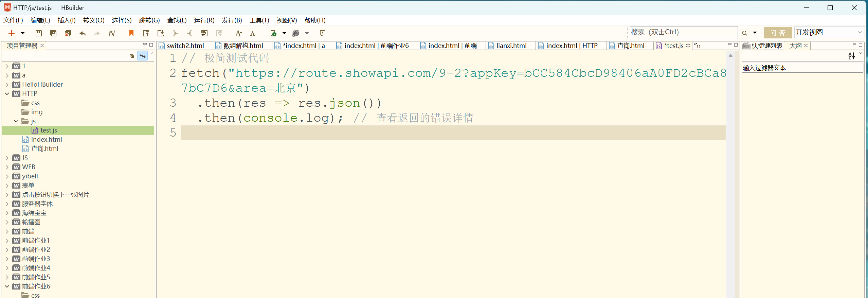Expand the 轮播图 project

click(7, 222)
